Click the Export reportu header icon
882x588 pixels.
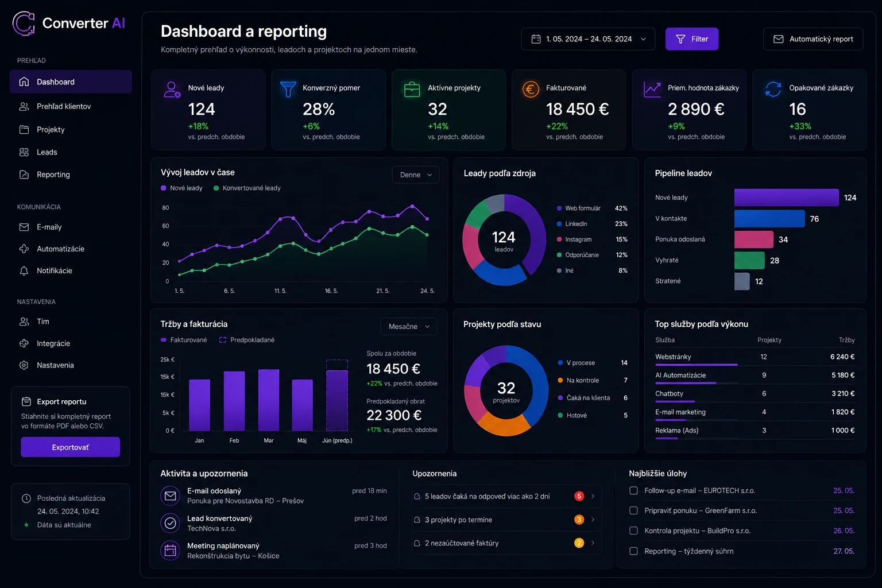(26, 401)
